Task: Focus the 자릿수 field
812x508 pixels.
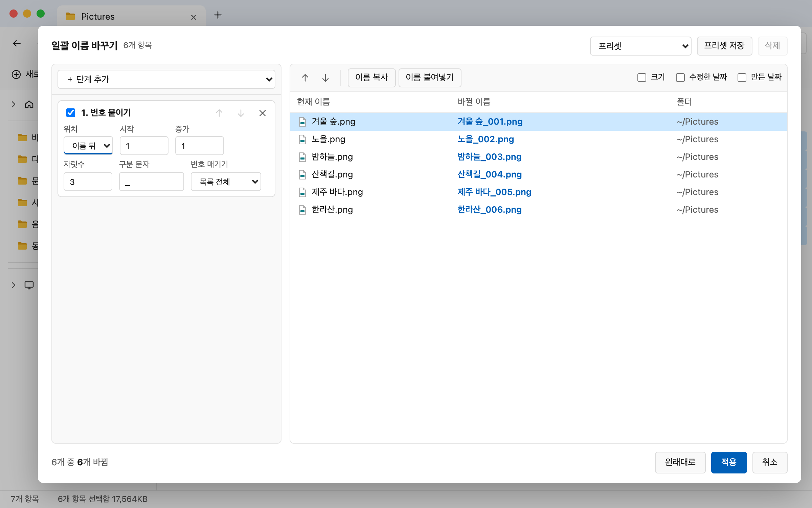Action: pyautogui.click(x=88, y=182)
